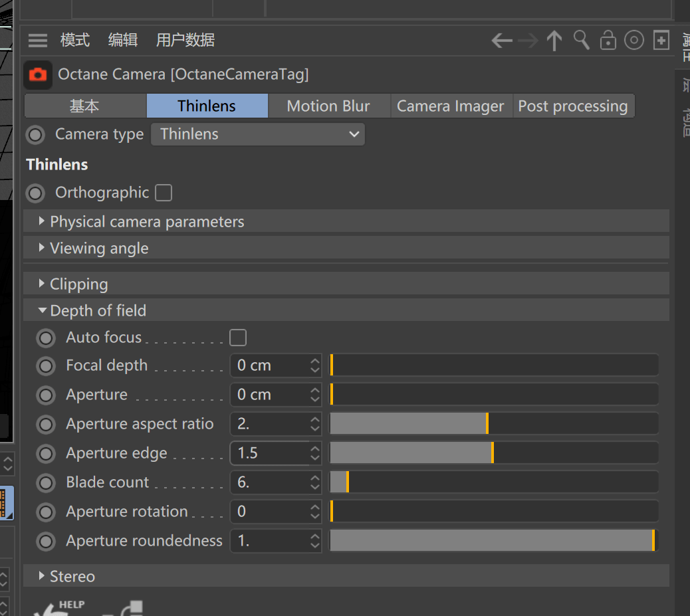
Task: Toggle the lock element icon
Action: pyautogui.click(x=608, y=41)
